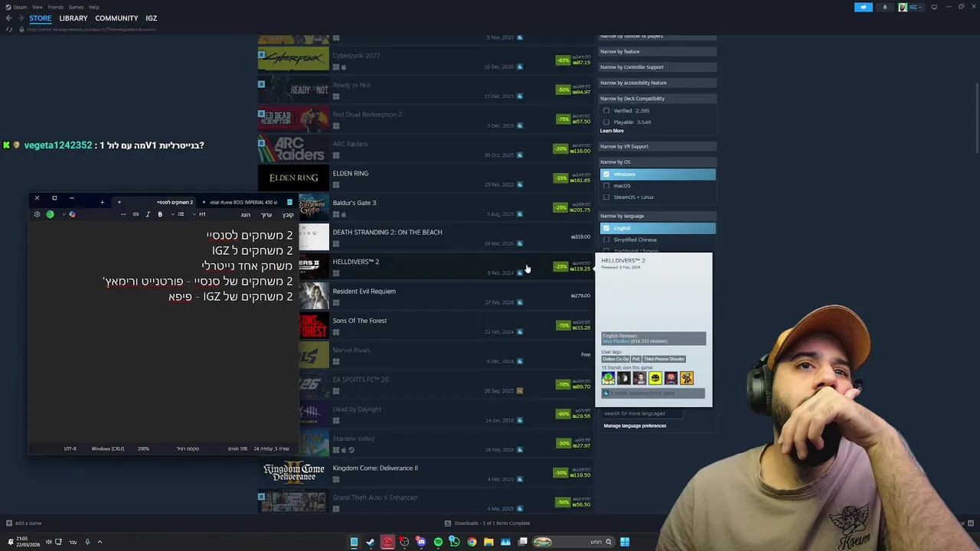Screen dimensions: 980x551
Task: Check Simplified Chinese language filter
Action: (606, 240)
